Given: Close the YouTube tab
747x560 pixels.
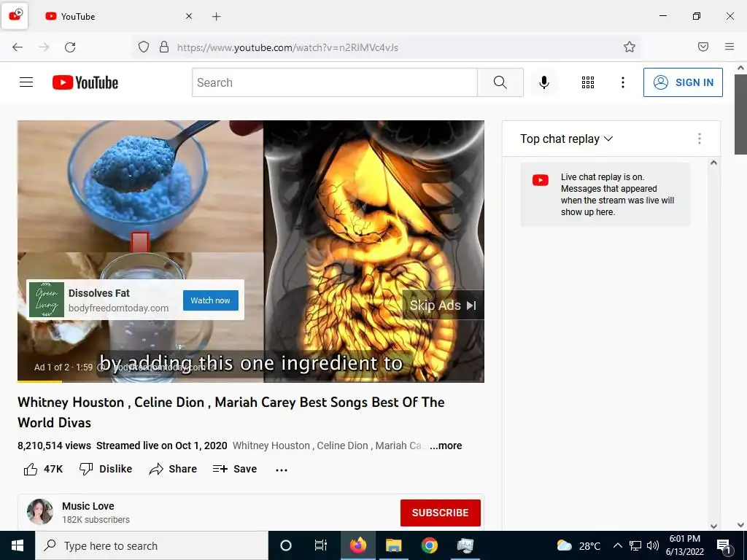Looking at the screenshot, I should click(189, 16).
